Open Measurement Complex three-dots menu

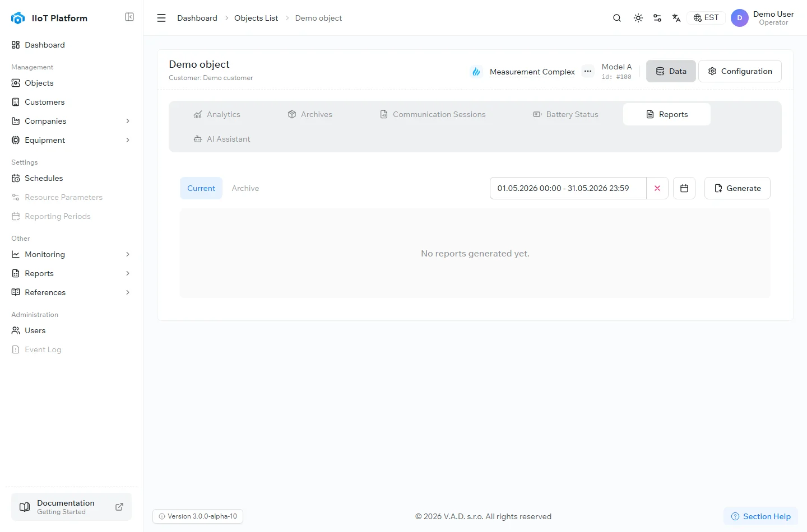pyautogui.click(x=588, y=71)
